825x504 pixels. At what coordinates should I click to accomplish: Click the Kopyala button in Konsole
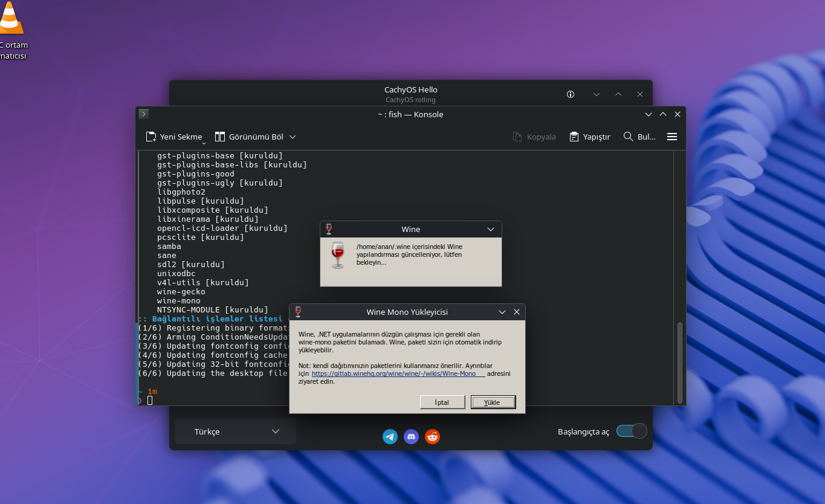click(x=534, y=137)
